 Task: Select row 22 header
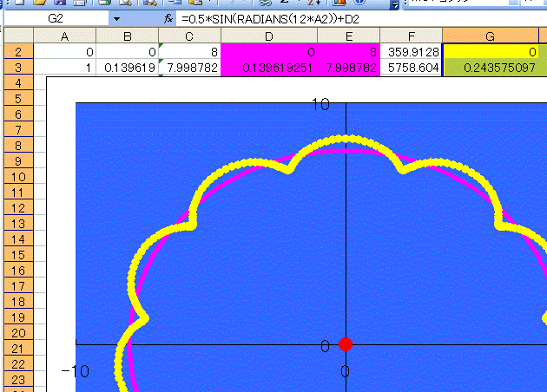click(x=18, y=364)
